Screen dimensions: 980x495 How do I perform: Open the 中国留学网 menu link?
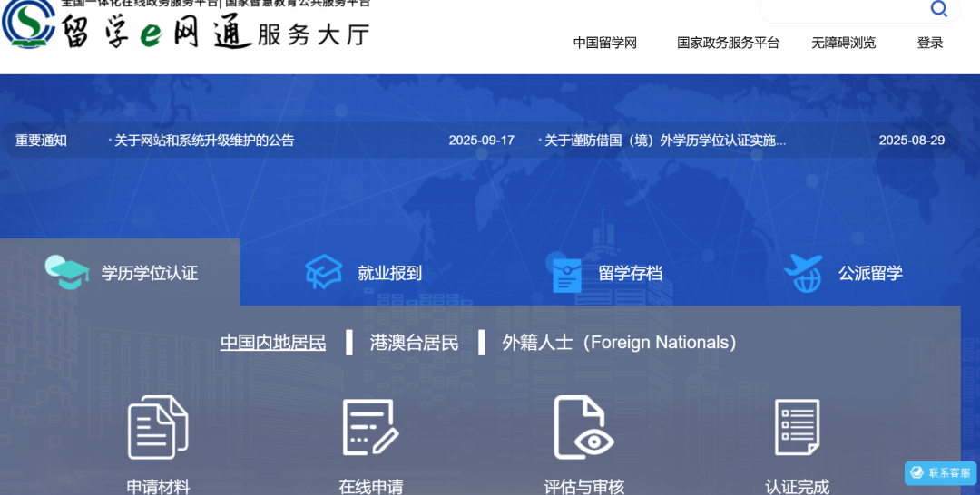coord(605,43)
